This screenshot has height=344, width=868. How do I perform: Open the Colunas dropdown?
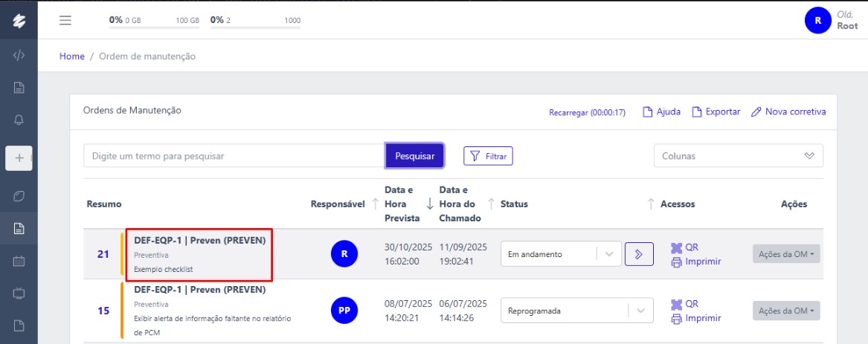(739, 156)
